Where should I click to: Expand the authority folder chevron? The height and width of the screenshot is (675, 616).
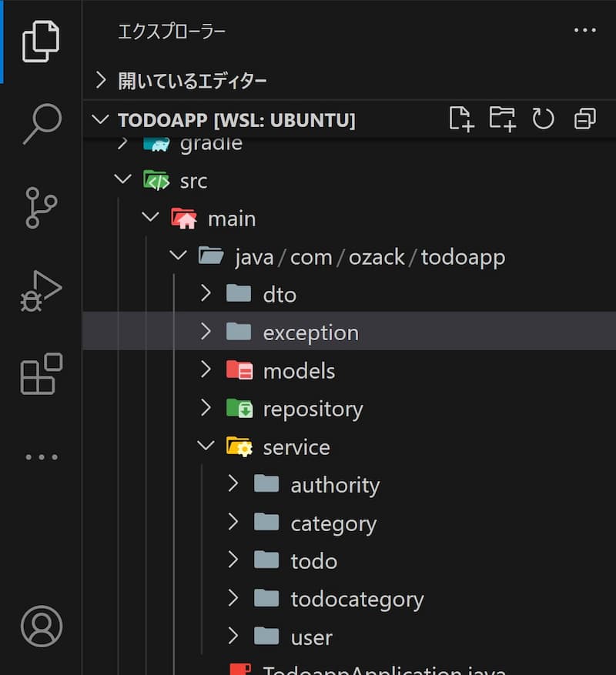pyautogui.click(x=233, y=483)
